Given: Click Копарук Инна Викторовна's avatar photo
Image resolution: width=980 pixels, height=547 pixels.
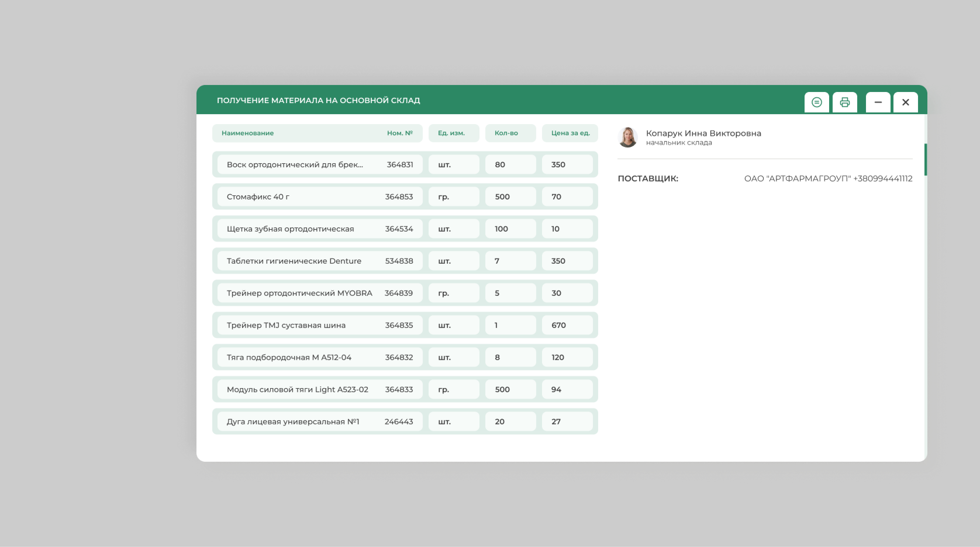Looking at the screenshot, I should coord(628,137).
